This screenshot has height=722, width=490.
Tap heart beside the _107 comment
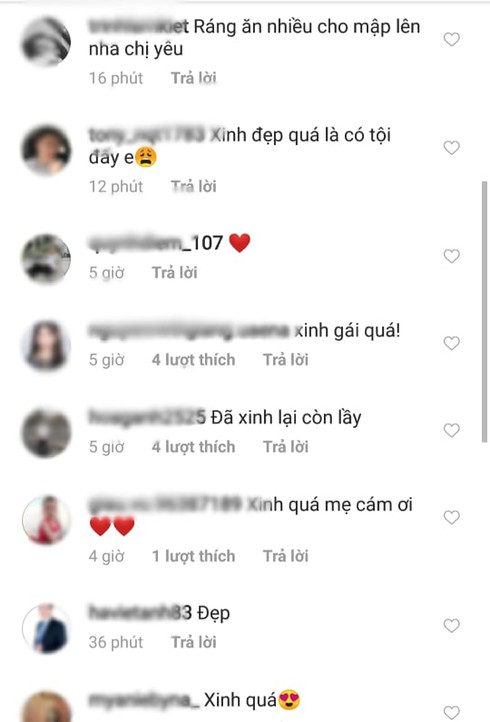coord(452,256)
